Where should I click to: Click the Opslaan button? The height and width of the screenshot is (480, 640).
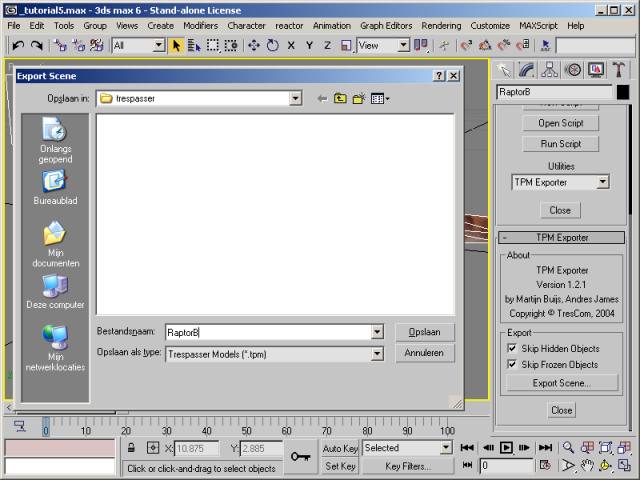(425, 332)
